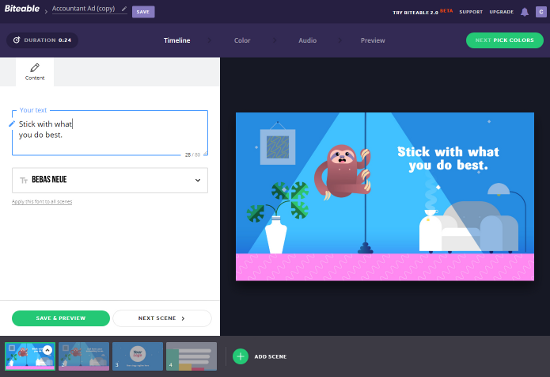
Task: Click the Biteable logo
Action: tap(22, 9)
